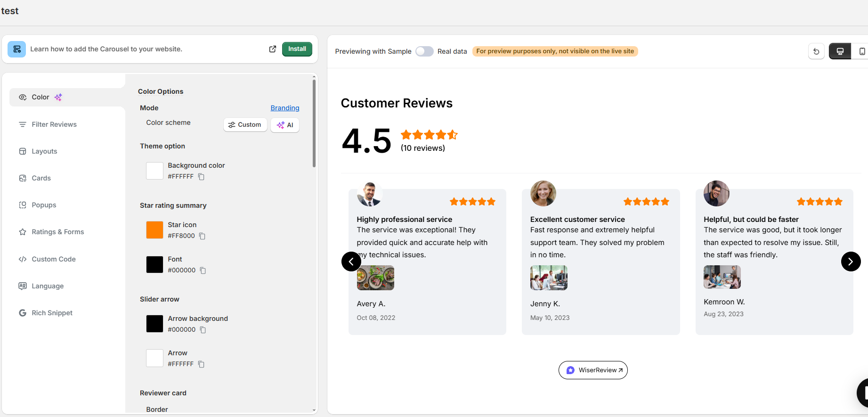Copy the Arrow background hex code
The height and width of the screenshot is (417, 868).
point(203,330)
